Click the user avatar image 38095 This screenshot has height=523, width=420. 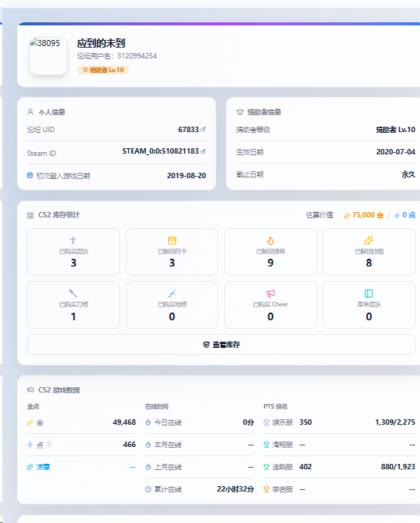[48, 56]
